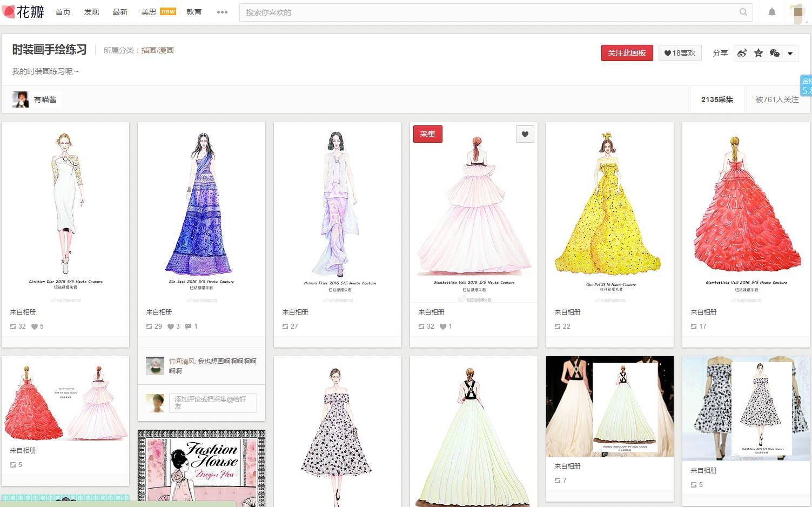Open 教育 navigation item
The width and height of the screenshot is (812, 507).
pyautogui.click(x=194, y=12)
